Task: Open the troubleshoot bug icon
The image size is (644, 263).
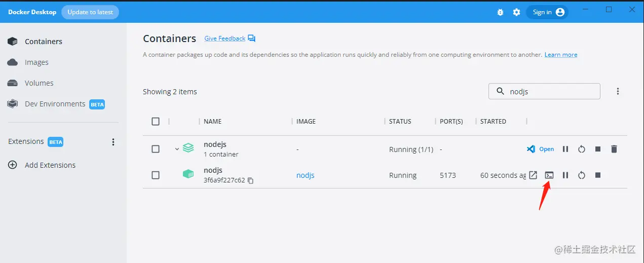Action: (500, 12)
